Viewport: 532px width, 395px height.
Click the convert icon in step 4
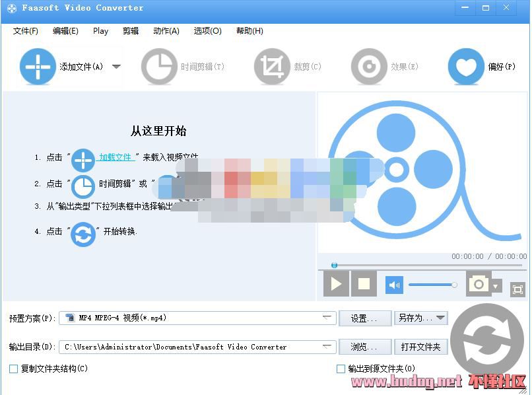(83, 234)
